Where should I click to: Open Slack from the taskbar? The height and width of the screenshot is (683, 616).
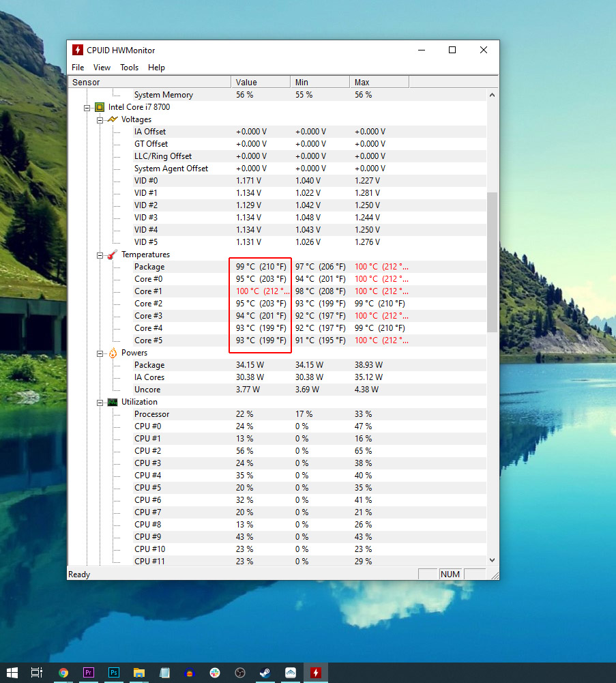(x=215, y=673)
